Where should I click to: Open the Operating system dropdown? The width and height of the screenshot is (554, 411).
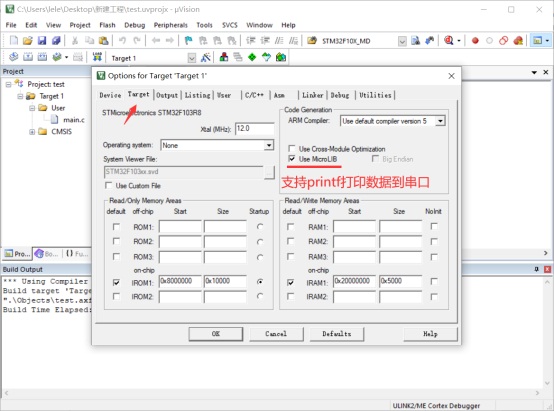[x=269, y=145]
